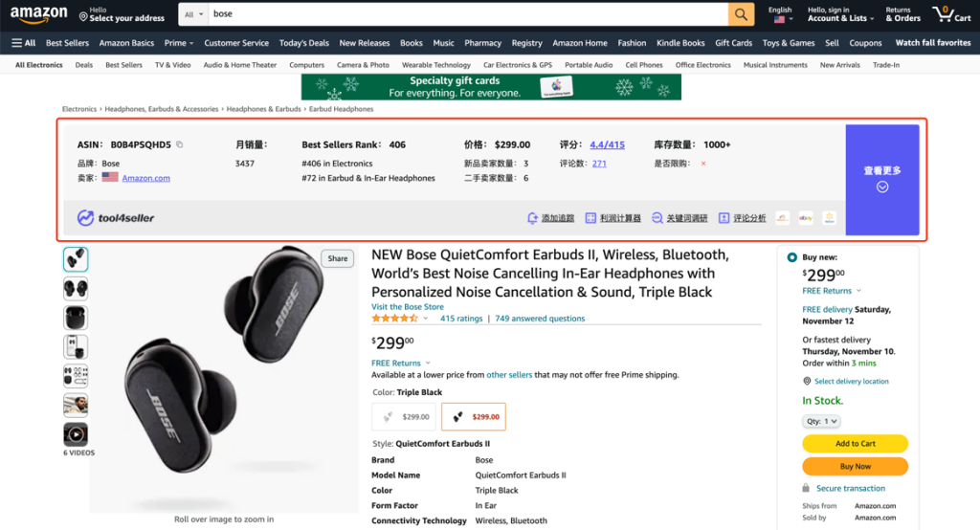The width and height of the screenshot is (980, 530).
Task: Select the white color swatch option
Action: click(x=403, y=417)
